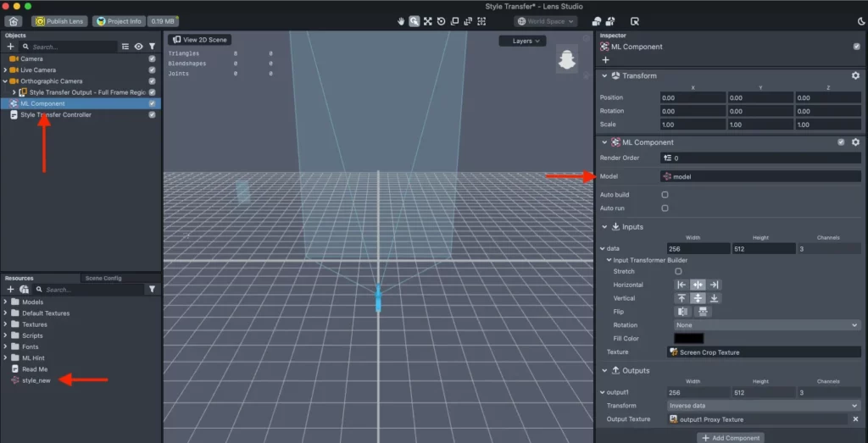
Task: Click the Transform tool beside the Scale tool
Action: pyautogui.click(x=468, y=21)
